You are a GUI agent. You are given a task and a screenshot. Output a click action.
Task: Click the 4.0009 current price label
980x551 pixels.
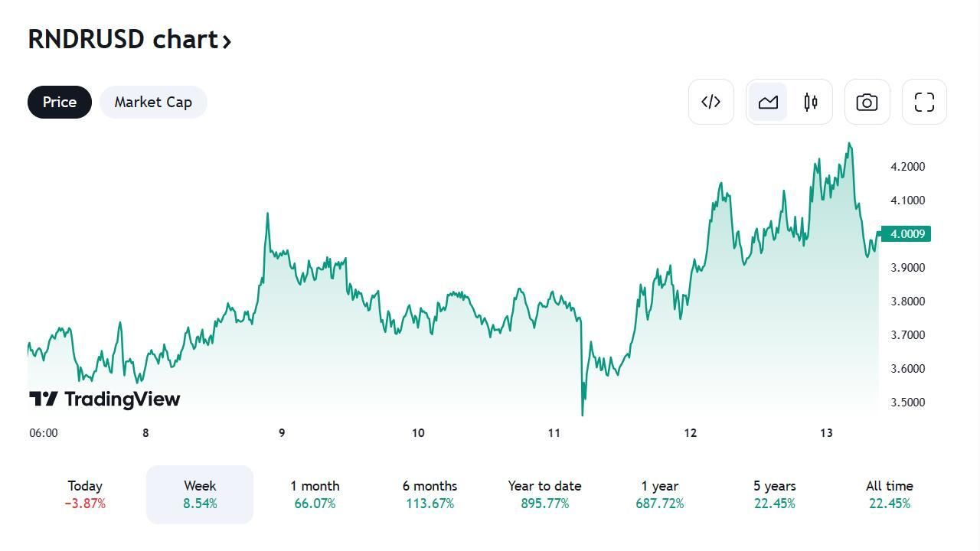[x=906, y=234]
